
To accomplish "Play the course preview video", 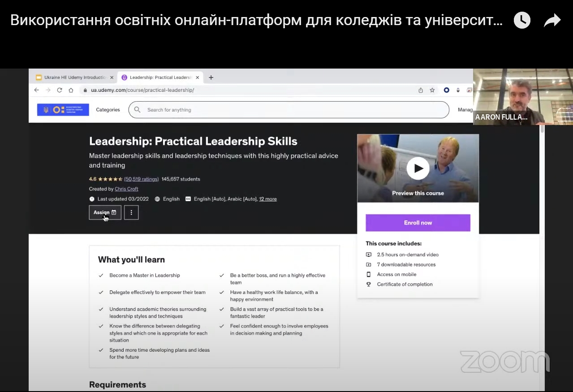I will 418,168.
